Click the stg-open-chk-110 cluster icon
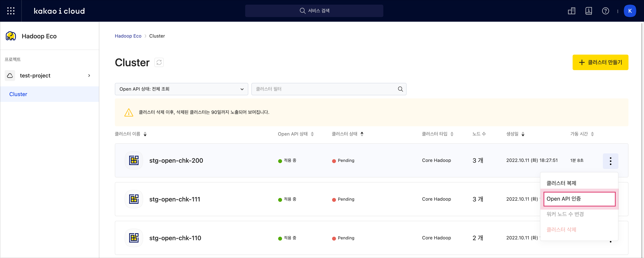Screen dimensions: 644x258 [x=134, y=238]
